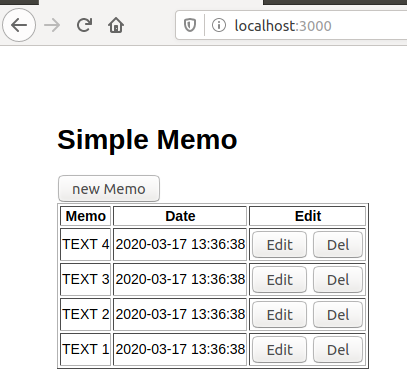Focus the localhost:3000 address bar
This screenshot has height=392, width=407.
pos(291,25)
